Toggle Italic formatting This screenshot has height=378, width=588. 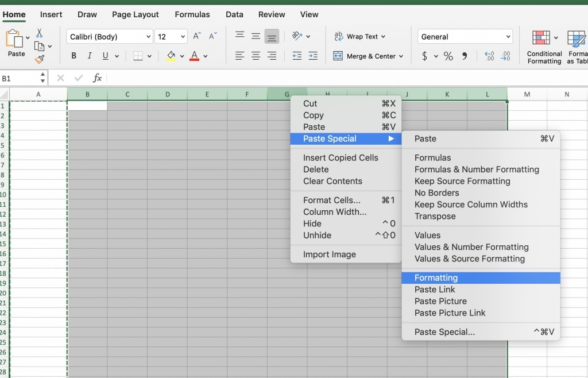point(89,56)
